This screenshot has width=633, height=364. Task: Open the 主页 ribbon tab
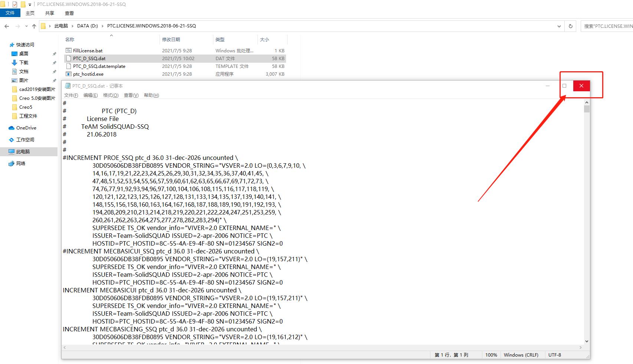[30, 13]
